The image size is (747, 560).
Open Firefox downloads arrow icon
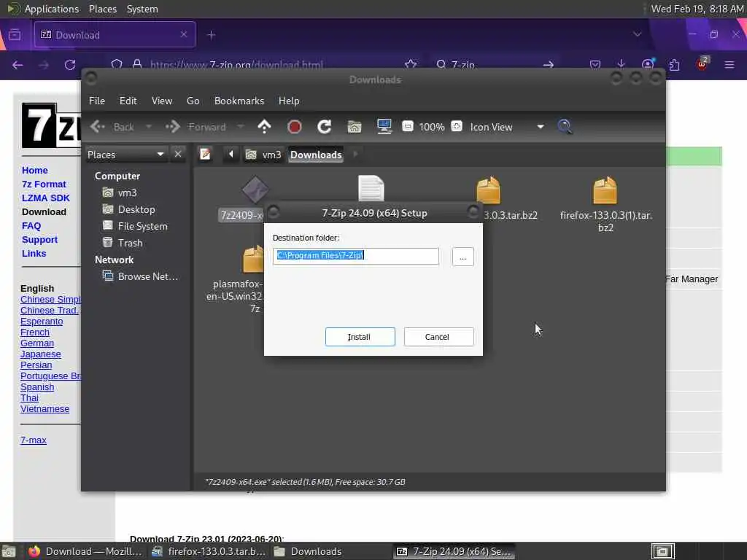point(621,64)
